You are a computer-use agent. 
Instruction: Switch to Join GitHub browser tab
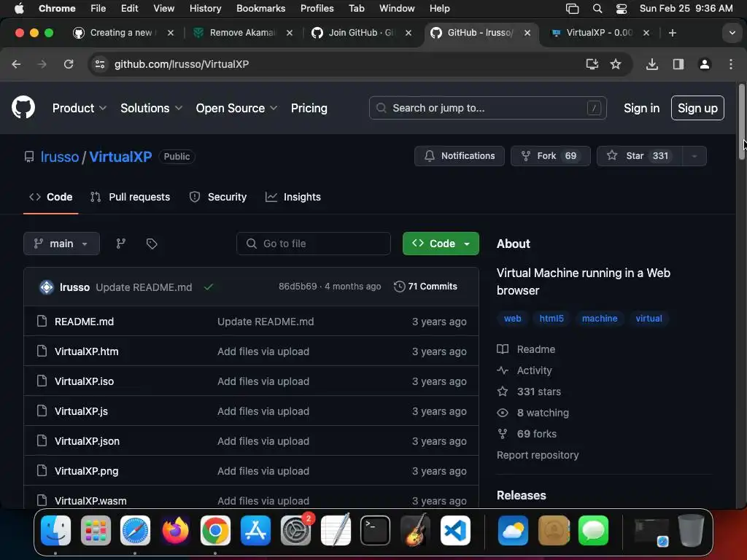click(360, 32)
